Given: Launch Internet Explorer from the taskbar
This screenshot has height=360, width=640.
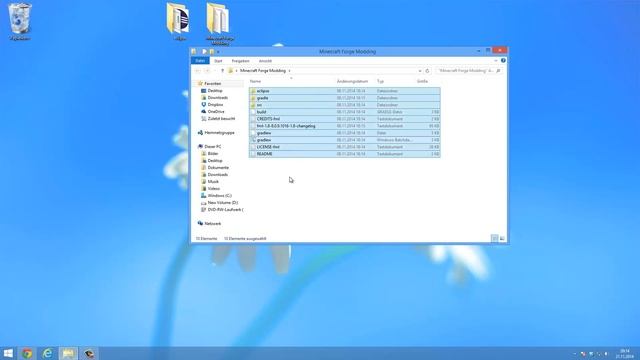Looking at the screenshot, I should click(x=48, y=353).
